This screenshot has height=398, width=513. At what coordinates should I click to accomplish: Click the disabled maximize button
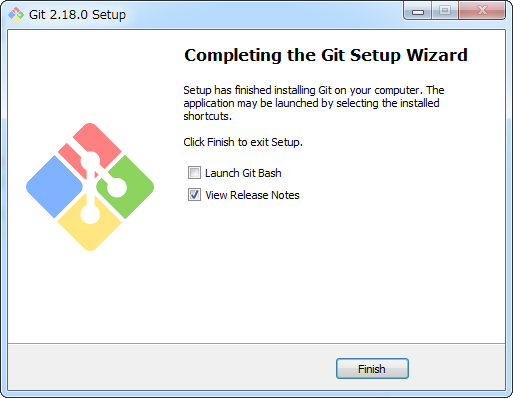point(445,11)
